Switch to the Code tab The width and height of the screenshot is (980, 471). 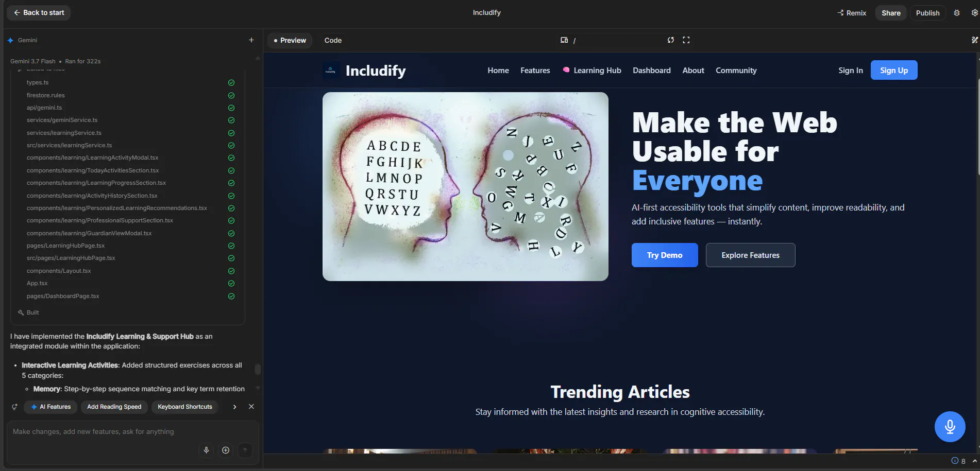coord(333,40)
